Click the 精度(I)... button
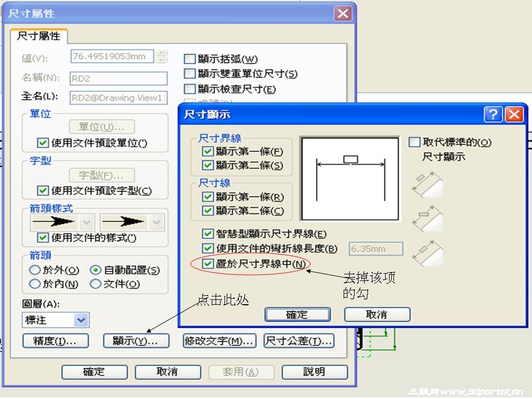532x399 pixels. tap(55, 341)
